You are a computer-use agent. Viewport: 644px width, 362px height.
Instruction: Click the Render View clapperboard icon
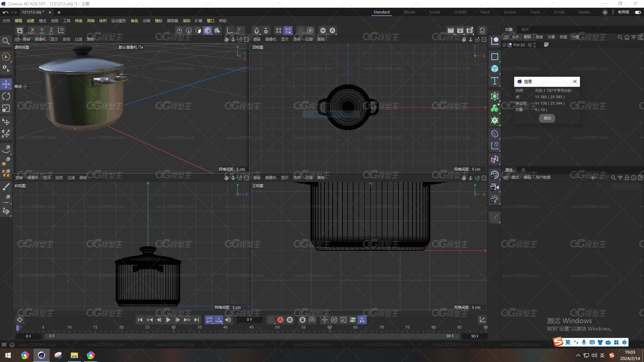pos(450,31)
